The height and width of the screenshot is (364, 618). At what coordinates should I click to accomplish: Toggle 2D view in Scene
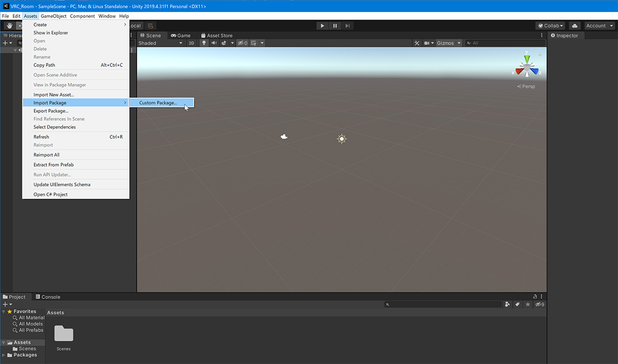(x=192, y=43)
